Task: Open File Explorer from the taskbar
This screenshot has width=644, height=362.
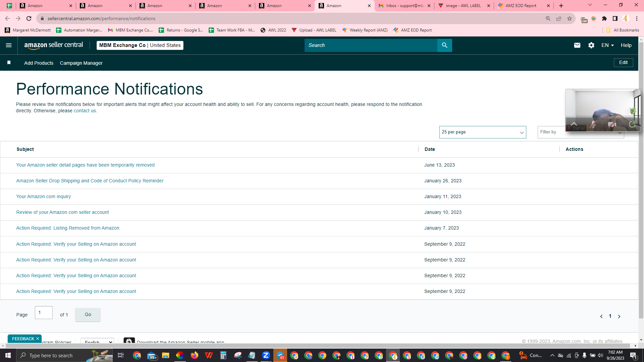Action: tap(166, 355)
